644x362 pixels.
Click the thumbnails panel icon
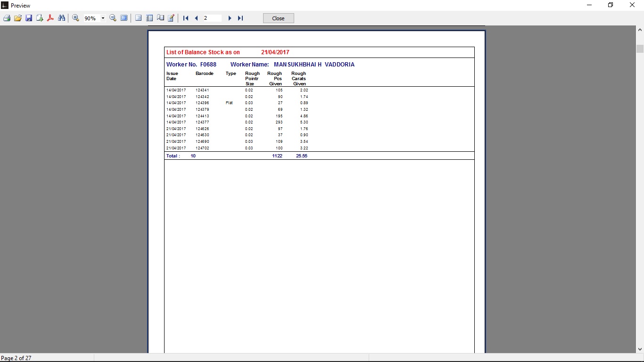[149, 18]
